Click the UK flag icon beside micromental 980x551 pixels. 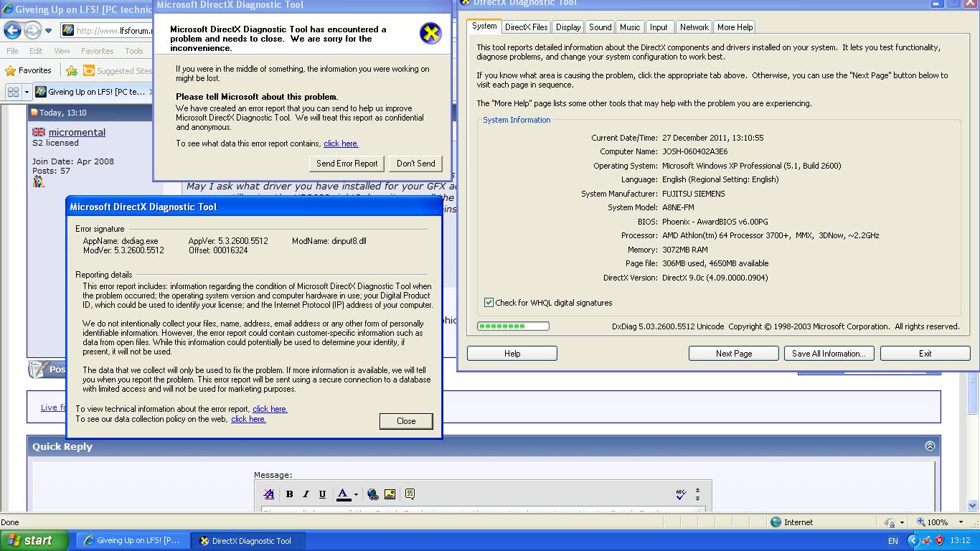(x=39, y=132)
